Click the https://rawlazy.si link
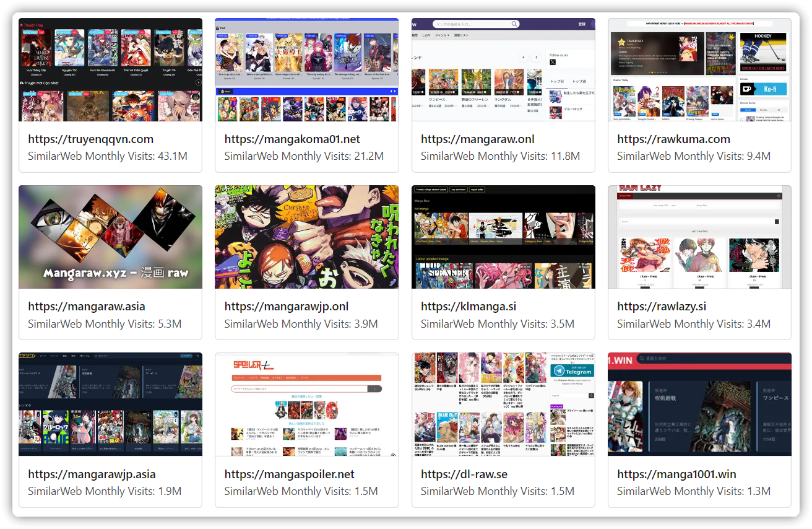 [662, 307]
